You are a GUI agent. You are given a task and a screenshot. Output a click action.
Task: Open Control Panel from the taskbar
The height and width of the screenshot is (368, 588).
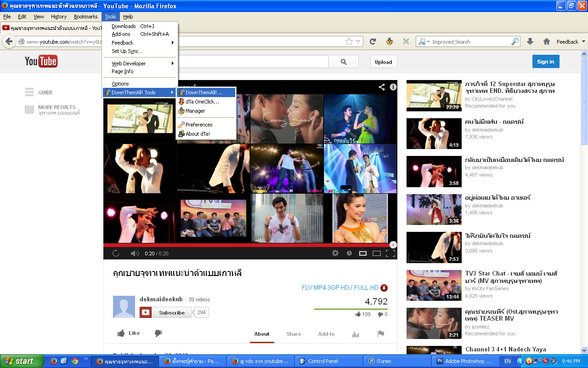329,361
